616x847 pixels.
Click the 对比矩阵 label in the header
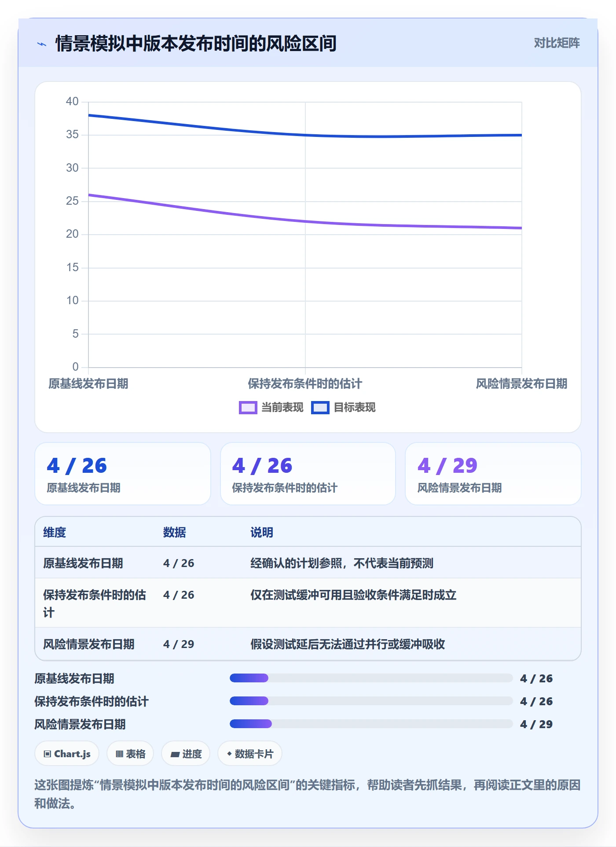coord(557,43)
